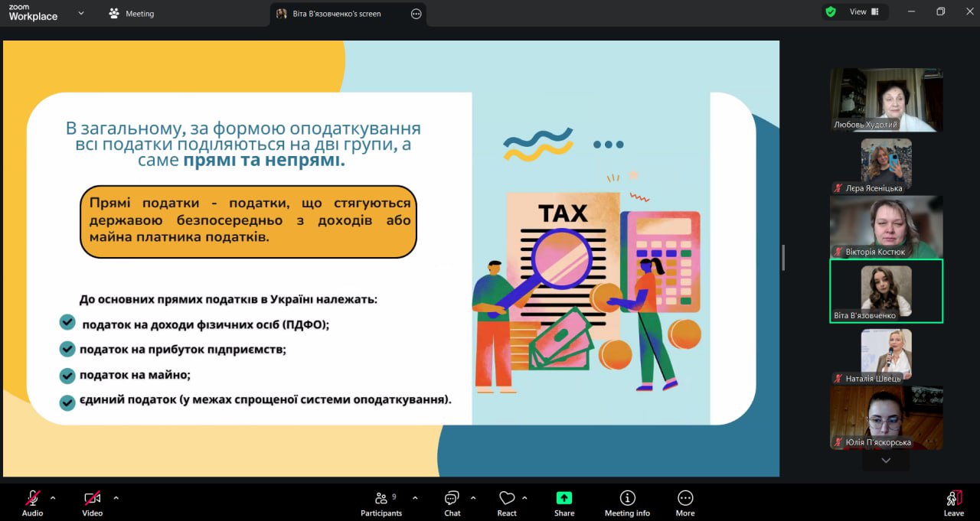Open the React heart menu
Screen dimensions: 980x521
[507, 503]
